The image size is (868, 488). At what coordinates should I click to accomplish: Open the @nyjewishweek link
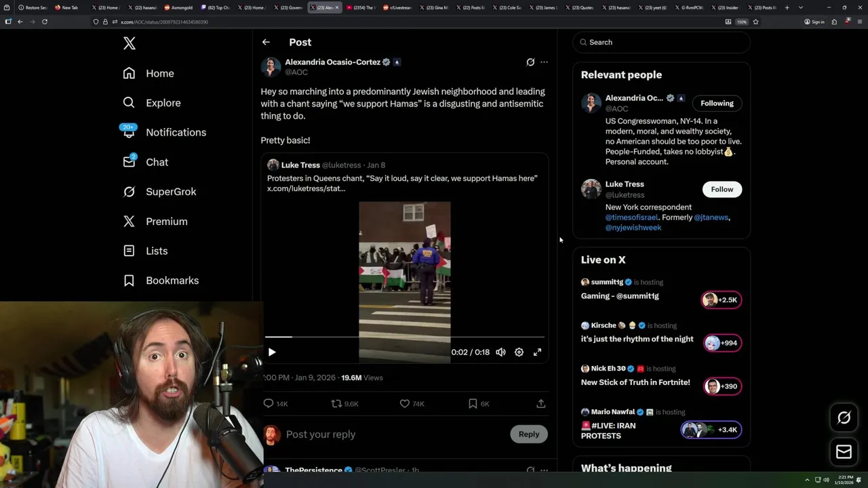point(633,228)
